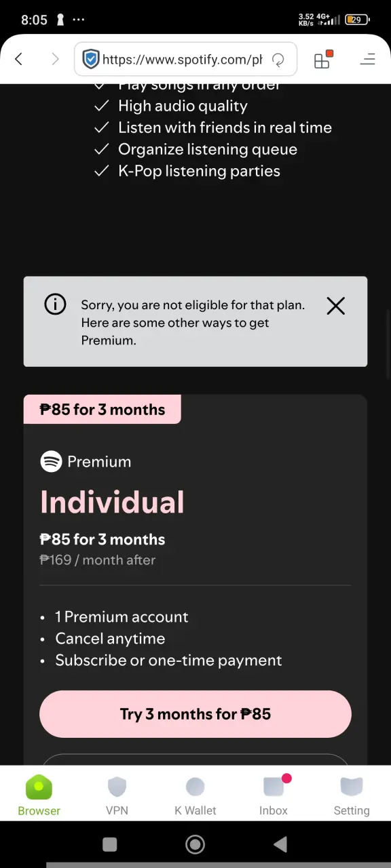The width and height of the screenshot is (391, 868).
Task: Open the Individual plan heading
Action: 112,502
